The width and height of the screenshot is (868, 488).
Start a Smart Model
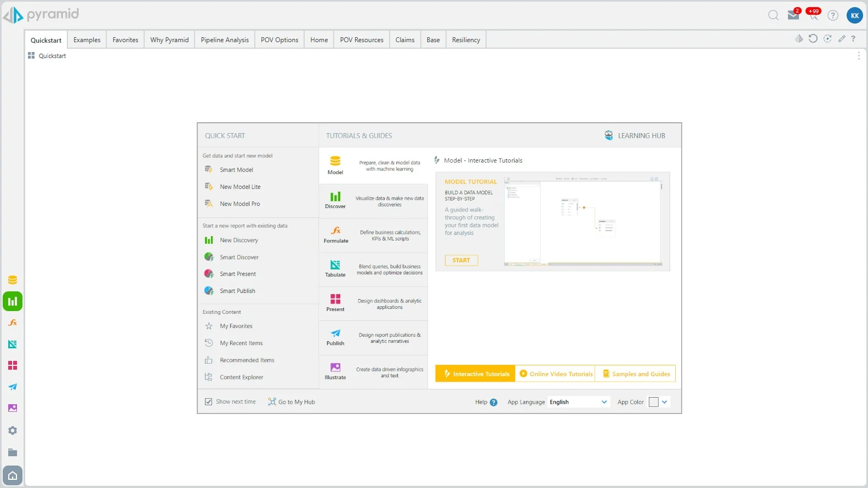coord(236,170)
